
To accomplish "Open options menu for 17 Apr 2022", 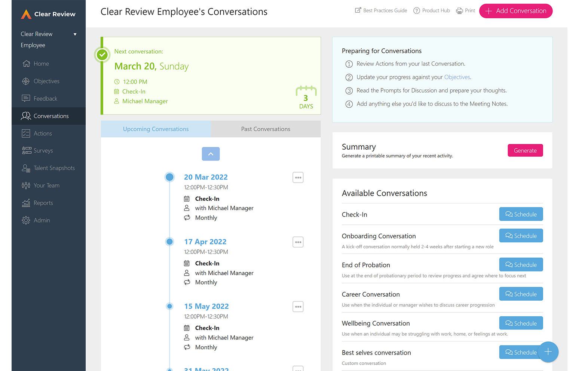I will pyautogui.click(x=298, y=242).
